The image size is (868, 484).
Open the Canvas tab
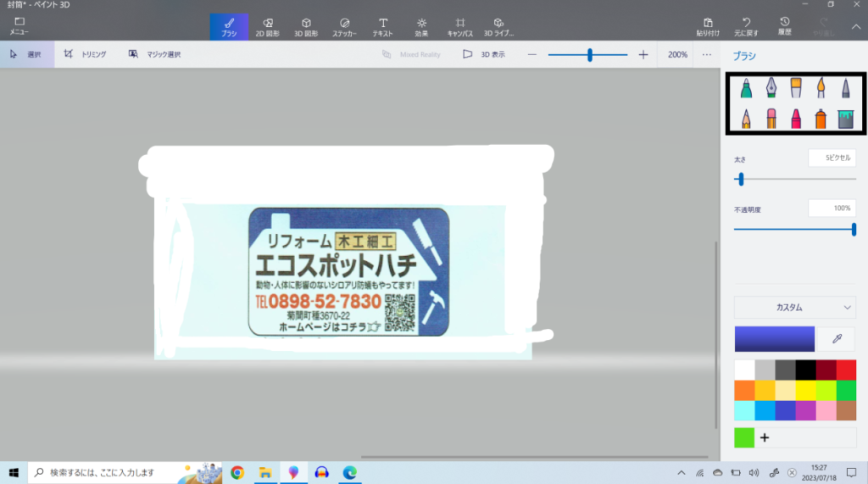click(x=460, y=26)
